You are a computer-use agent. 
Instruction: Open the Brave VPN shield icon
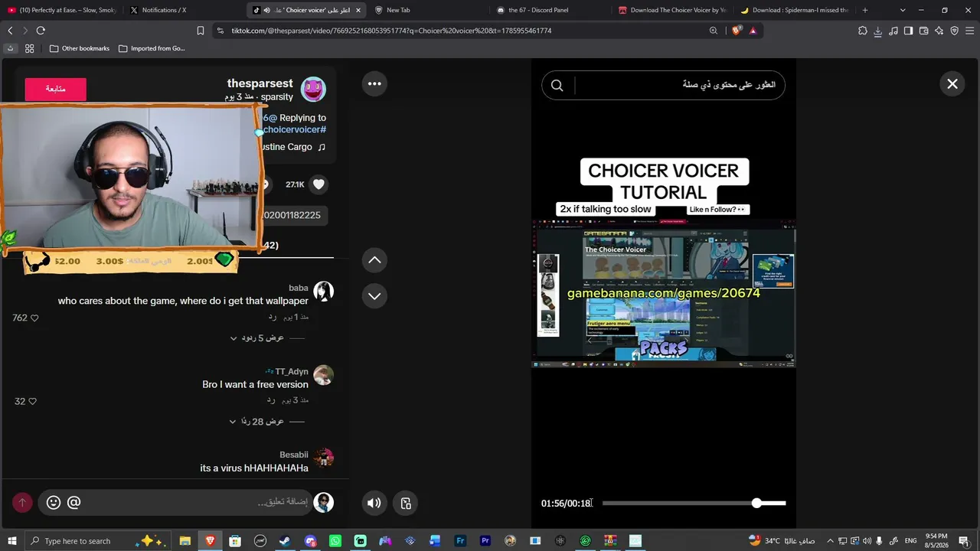coord(954,31)
